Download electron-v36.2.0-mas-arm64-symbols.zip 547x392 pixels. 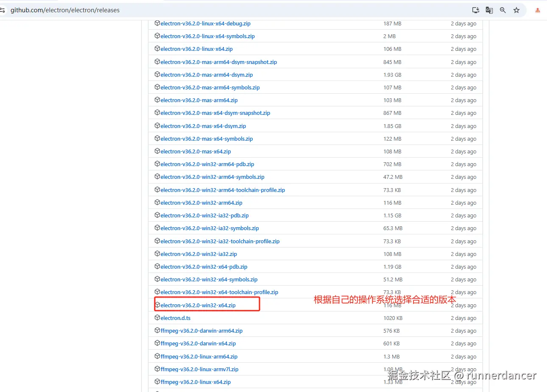coord(210,88)
